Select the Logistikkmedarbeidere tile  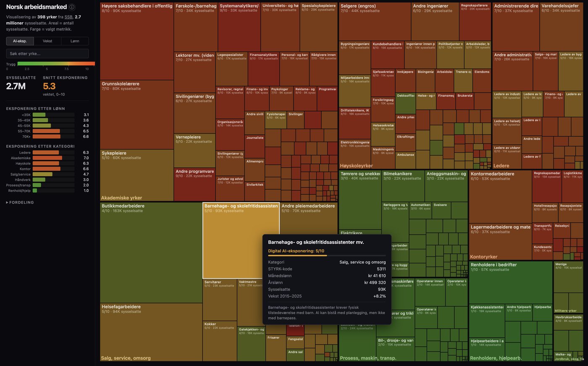tap(572, 186)
